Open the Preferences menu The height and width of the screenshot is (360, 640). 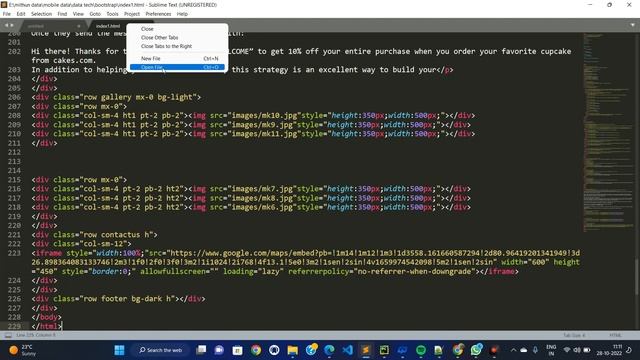(x=158, y=14)
